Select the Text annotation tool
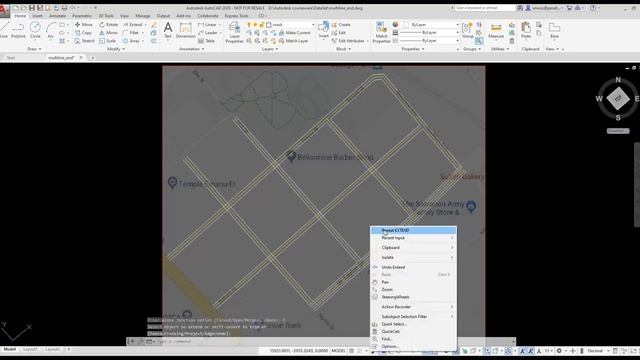The image size is (640, 360). tap(168, 31)
